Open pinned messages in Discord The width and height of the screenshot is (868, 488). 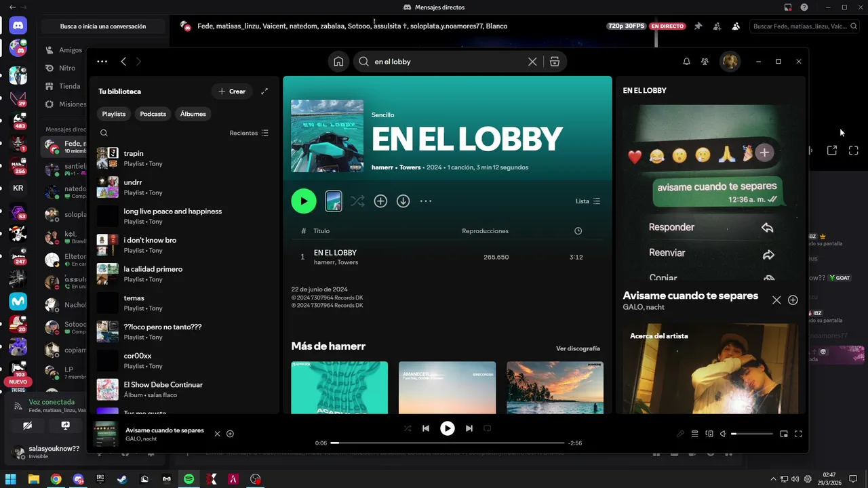[698, 26]
